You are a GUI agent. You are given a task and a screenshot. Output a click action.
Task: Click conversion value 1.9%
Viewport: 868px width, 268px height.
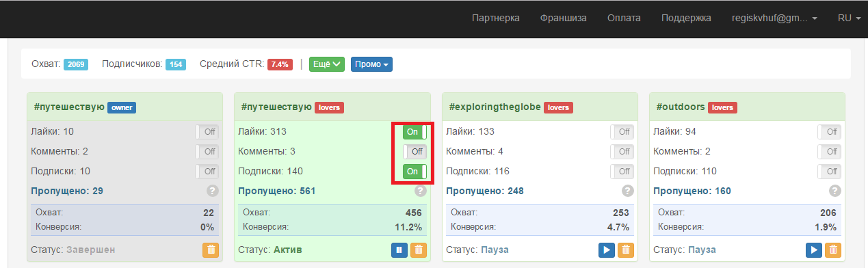[x=826, y=227]
